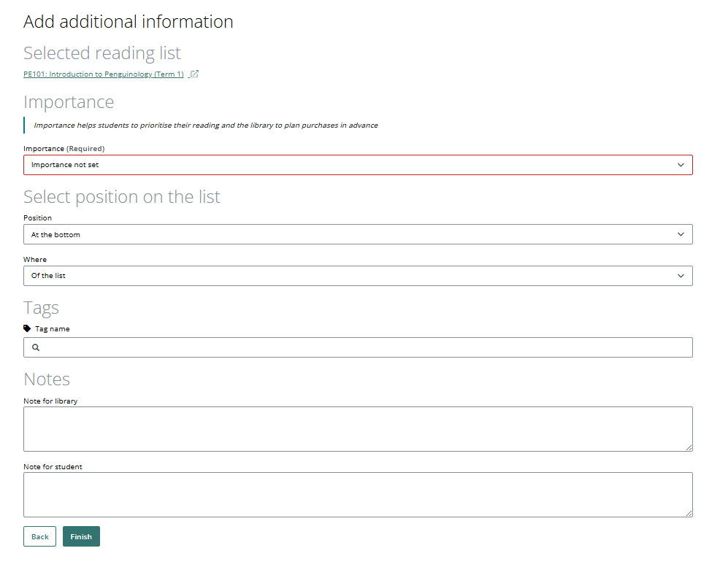Open the Where dropdown showing Of the list

(x=358, y=275)
